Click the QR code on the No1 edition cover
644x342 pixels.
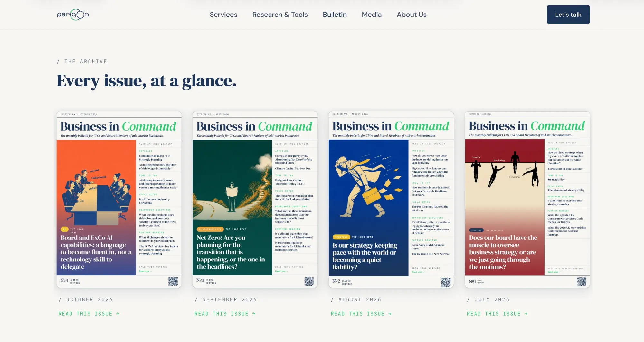(x=582, y=281)
